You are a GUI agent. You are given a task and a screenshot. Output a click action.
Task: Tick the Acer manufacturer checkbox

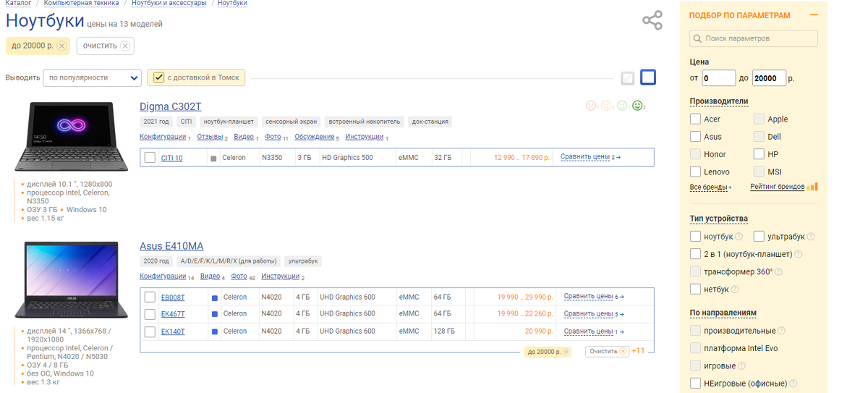(x=695, y=119)
